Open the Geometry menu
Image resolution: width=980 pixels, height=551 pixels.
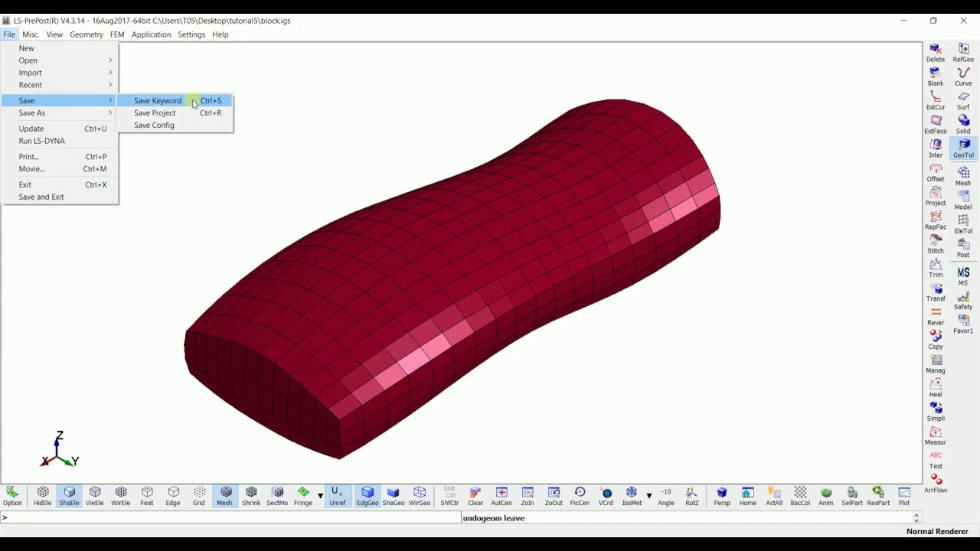[87, 34]
